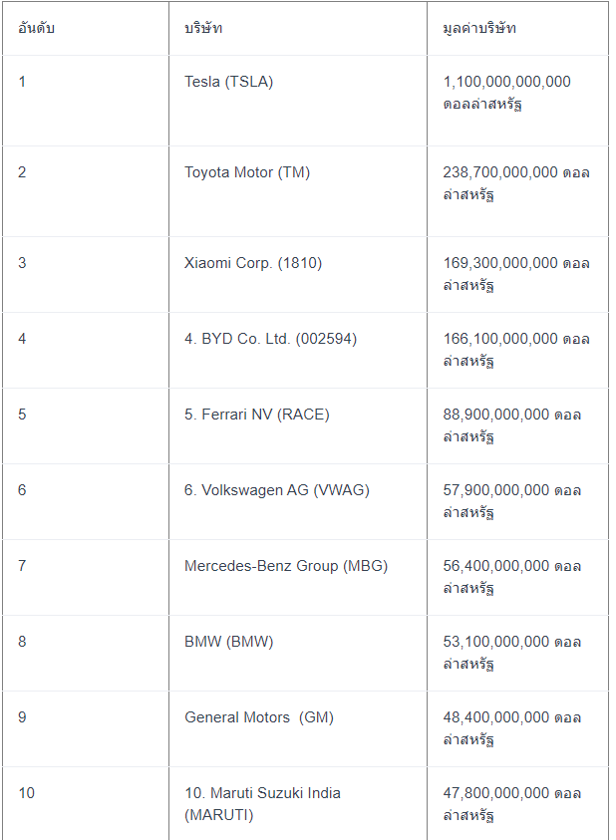The image size is (616, 840).
Task: Click the BYD Co. Ltd. (002594) entry
Action: point(270,339)
